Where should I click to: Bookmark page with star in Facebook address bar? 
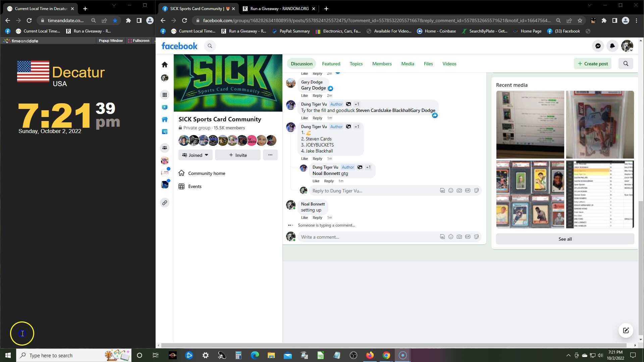point(580,20)
